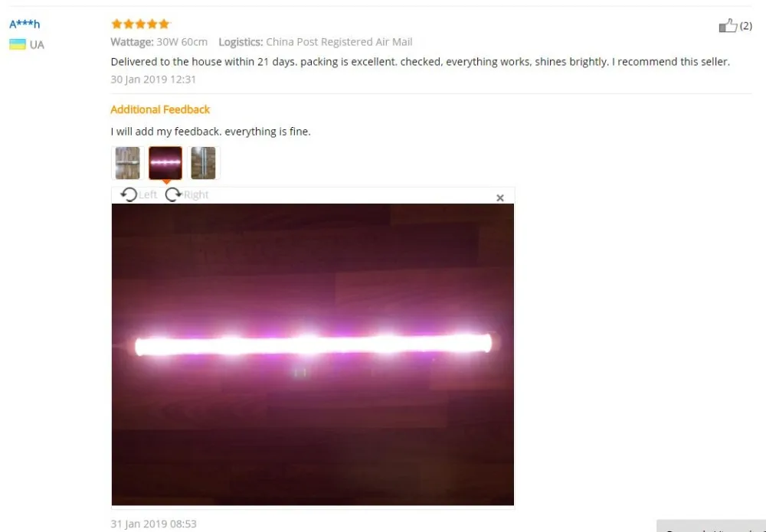Click the enlarged glowing LED tube photo
Viewport: 766px width, 532px height.
click(313, 354)
